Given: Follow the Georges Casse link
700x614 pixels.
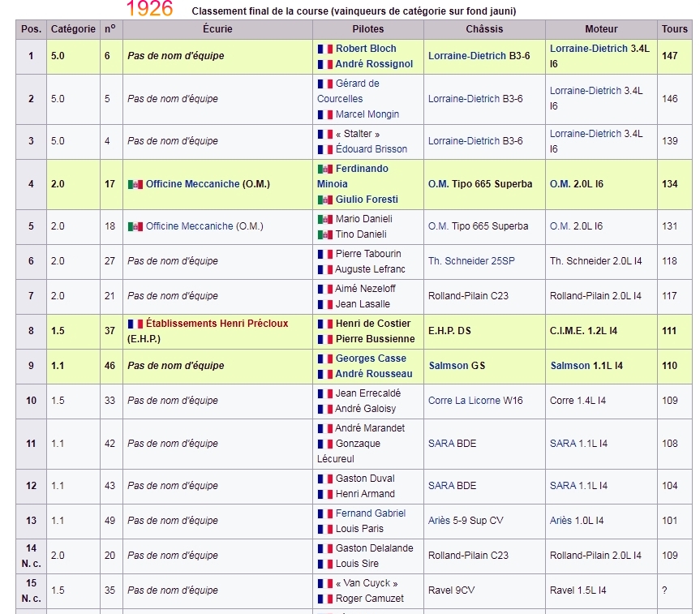Looking at the screenshot, I should 371,359.
